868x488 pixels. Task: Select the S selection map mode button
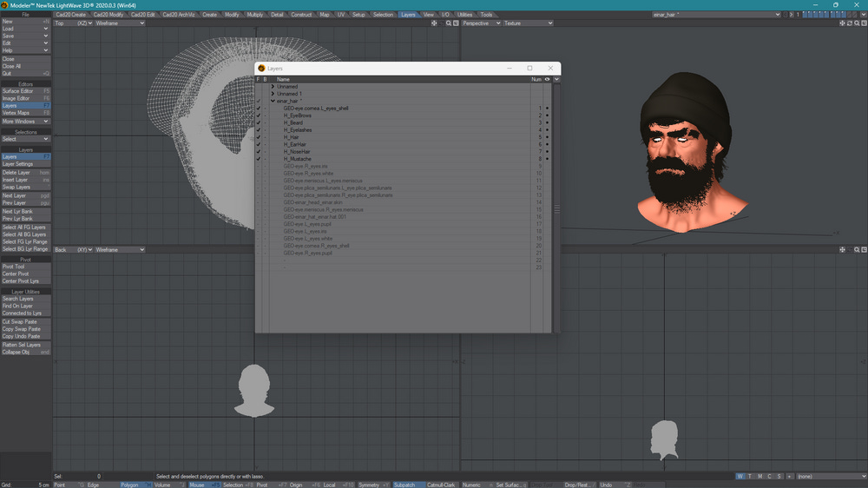tap(779, 477)
